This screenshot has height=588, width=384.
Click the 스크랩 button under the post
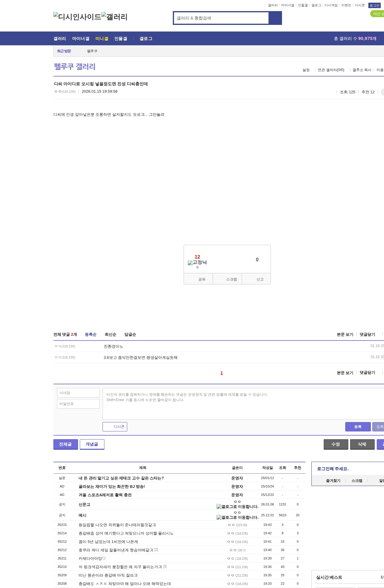(x=231, y=279)
